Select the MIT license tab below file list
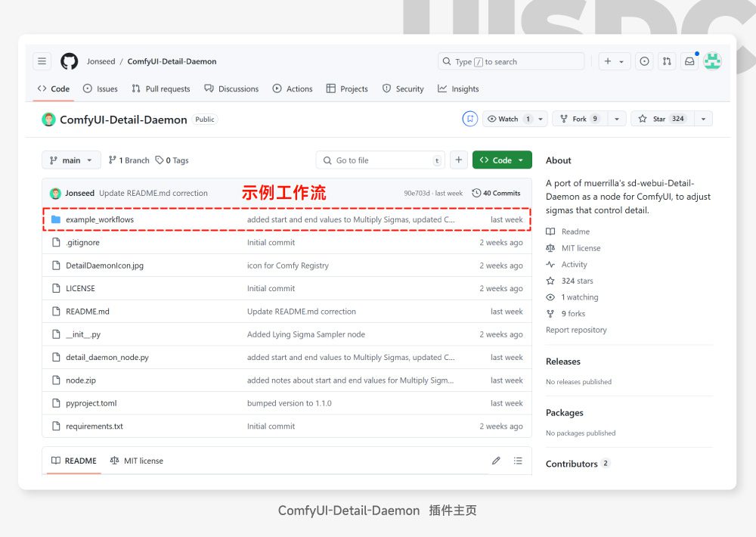756x537 pixels. click(137, 461)
